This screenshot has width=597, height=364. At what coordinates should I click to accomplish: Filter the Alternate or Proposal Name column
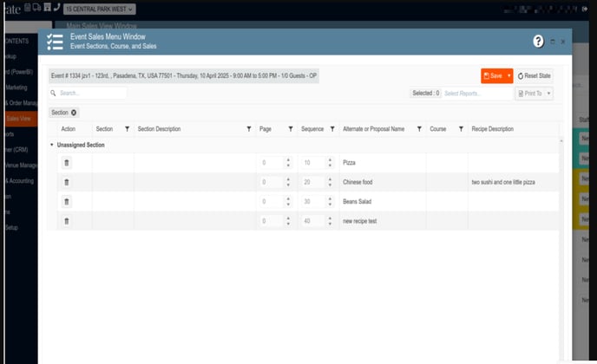419,129
